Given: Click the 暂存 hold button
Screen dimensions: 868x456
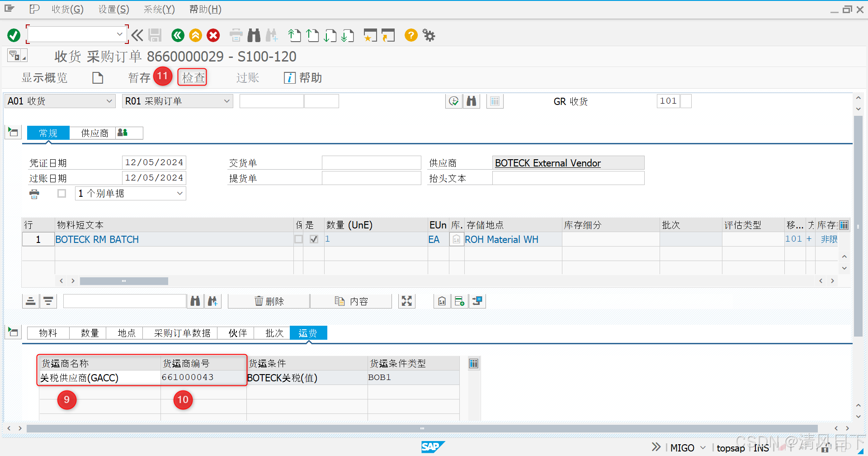Looking at the screenshot, I should pyautogui.click(x=139, y=78).
